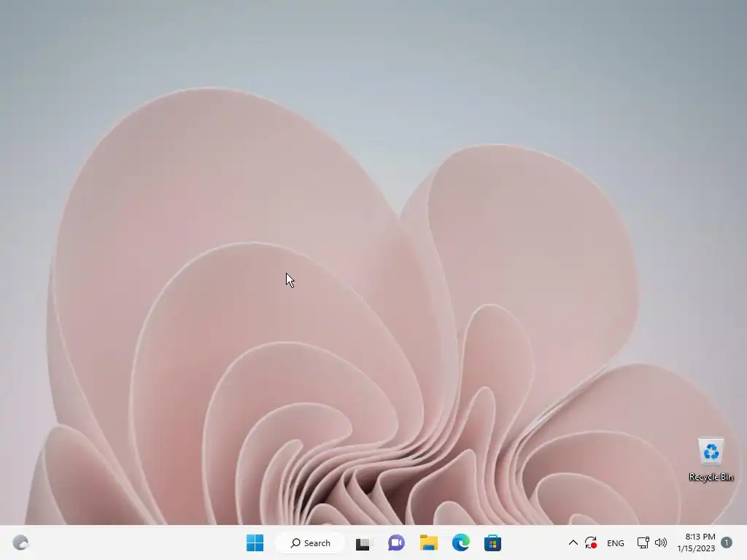This screenshot has width=747, height=560.
Task: Open Microsoft Store from taskbar
Action: 492,542
